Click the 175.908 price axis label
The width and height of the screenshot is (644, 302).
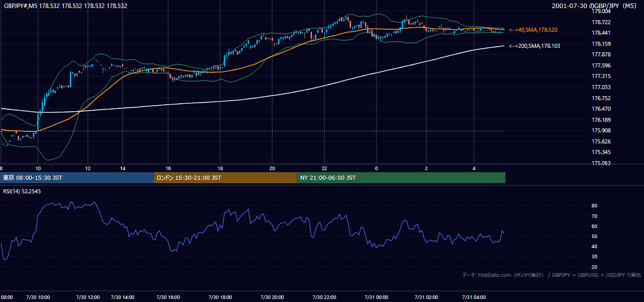point(600,131)
